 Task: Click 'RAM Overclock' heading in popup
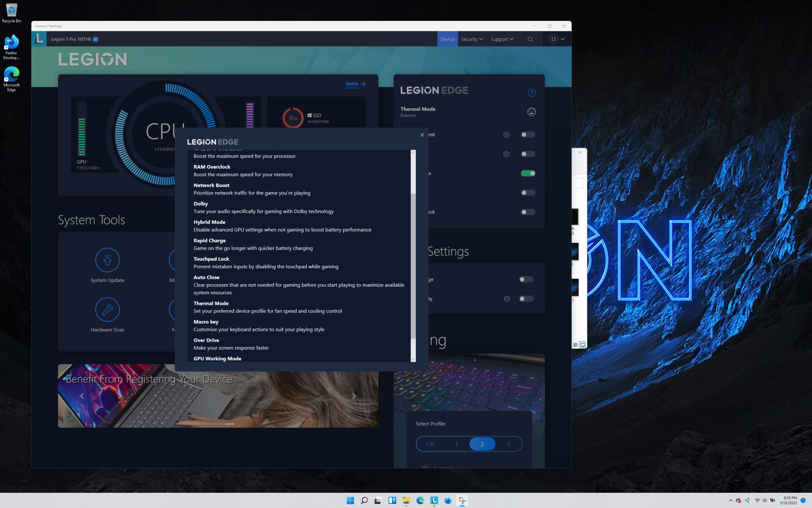[212, 167]
